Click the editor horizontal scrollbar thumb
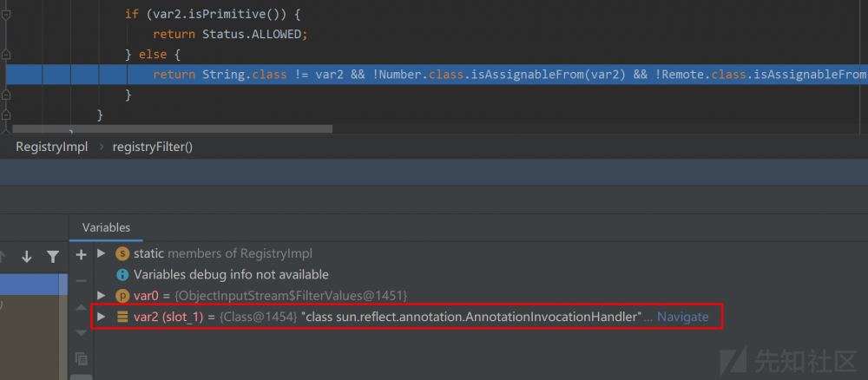Viewport: 868px width, 380px height. pos(172,129)
